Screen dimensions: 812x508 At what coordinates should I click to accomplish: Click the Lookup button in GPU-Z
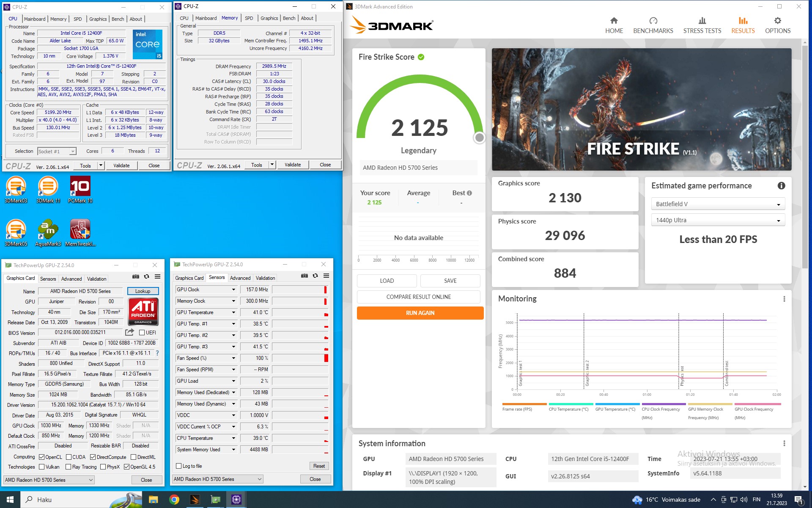tap(143, 291)
